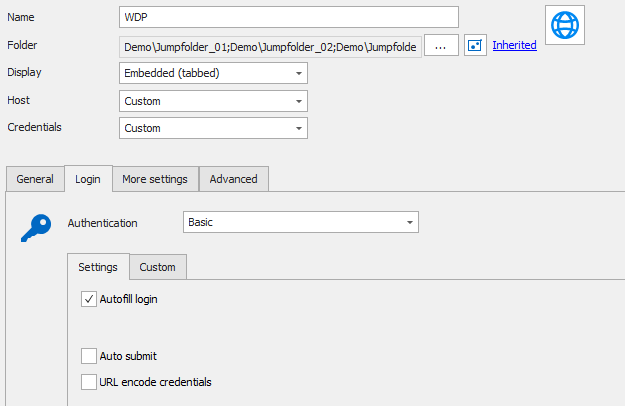Open the Authentication dropdown showing Basic
The image size is (625, 406).
click(301, 222)
